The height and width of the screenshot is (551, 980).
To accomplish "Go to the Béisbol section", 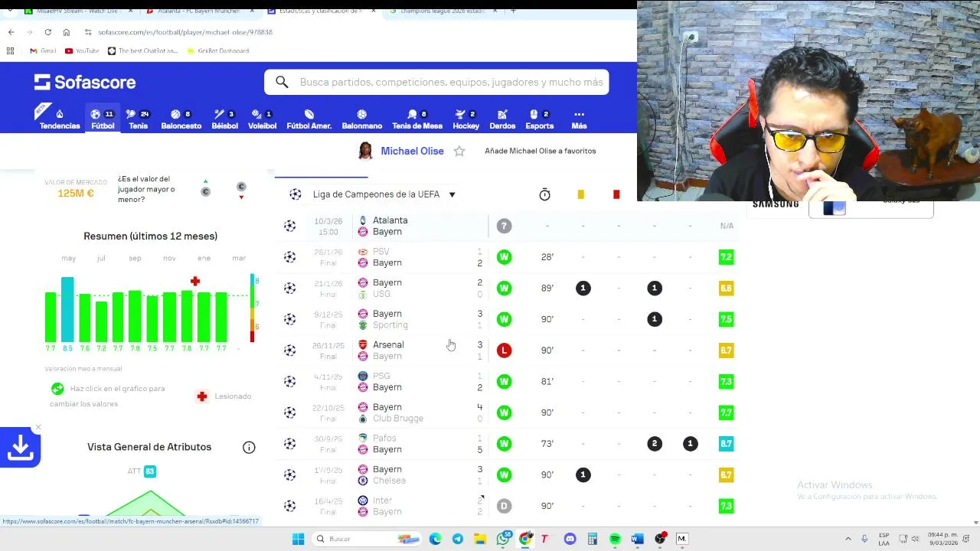I will (224, 119).
